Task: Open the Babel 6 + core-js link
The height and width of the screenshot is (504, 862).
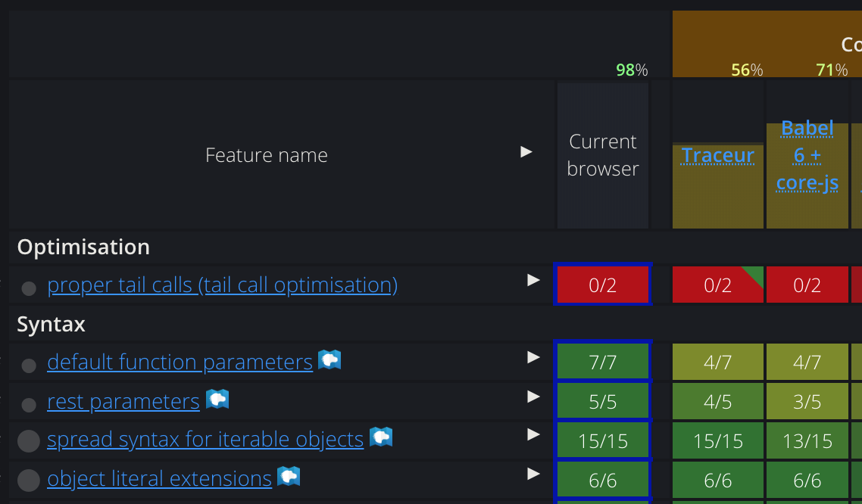Action: tap(807, 154)
